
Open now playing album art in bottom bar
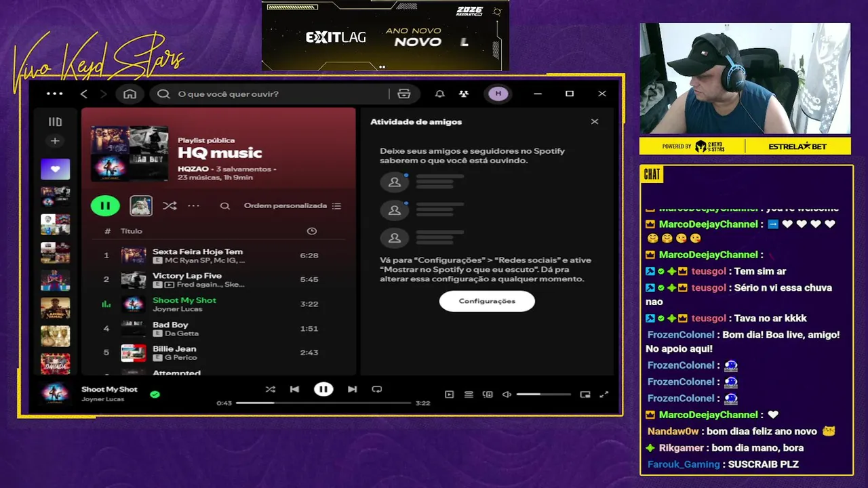pos(55,394)
